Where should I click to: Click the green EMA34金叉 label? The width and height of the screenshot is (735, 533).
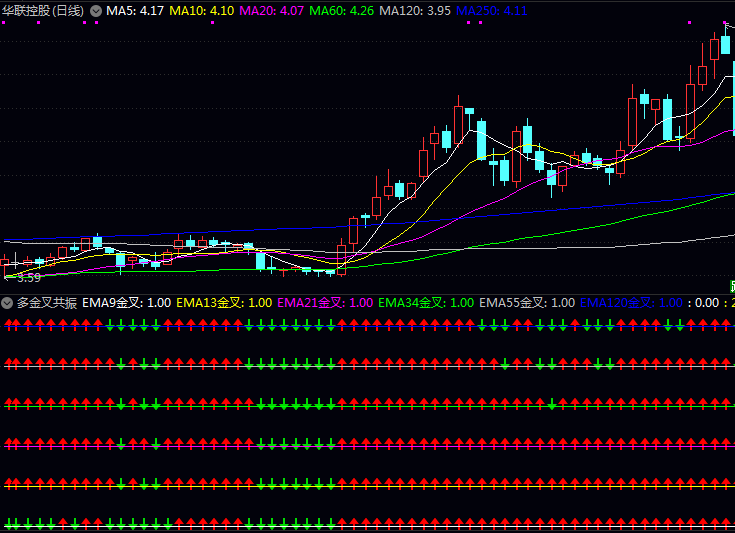point(426,302)
